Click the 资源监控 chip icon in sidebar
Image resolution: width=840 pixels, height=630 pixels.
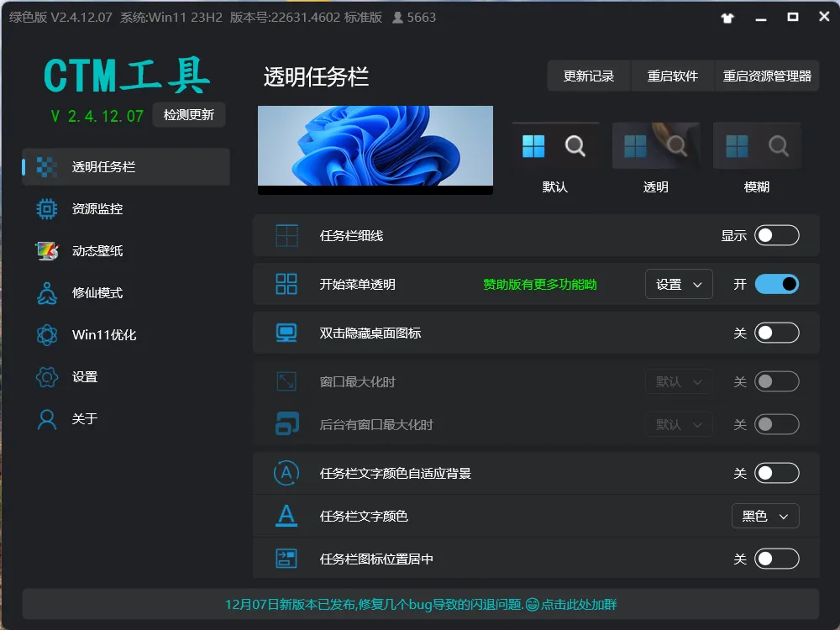pos(46,209)
